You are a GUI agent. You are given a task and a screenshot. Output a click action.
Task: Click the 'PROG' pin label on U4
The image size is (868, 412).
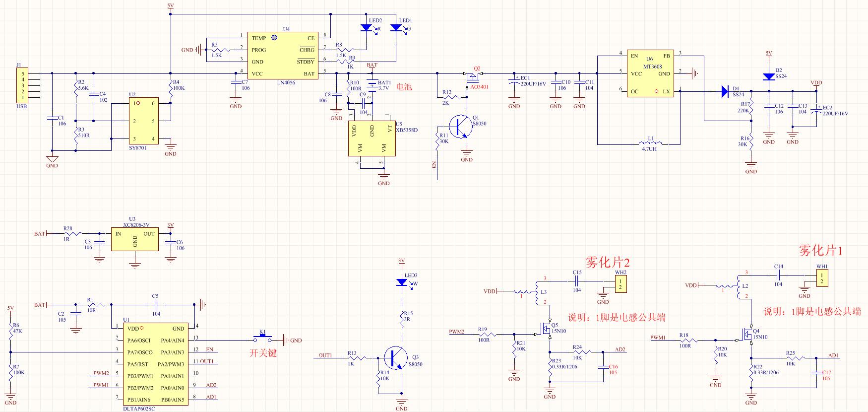pos(258,50)
